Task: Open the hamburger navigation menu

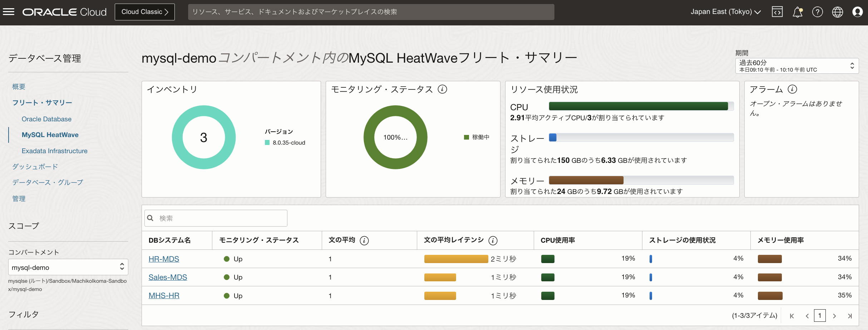Action: [x=9, y=12]
